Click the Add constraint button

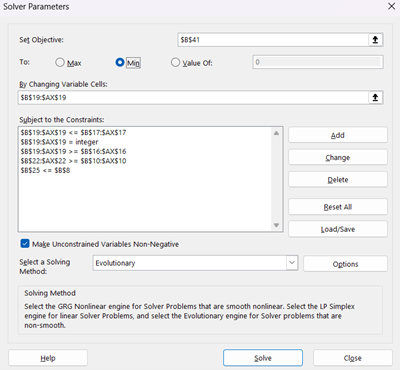[x=338, y=135]
